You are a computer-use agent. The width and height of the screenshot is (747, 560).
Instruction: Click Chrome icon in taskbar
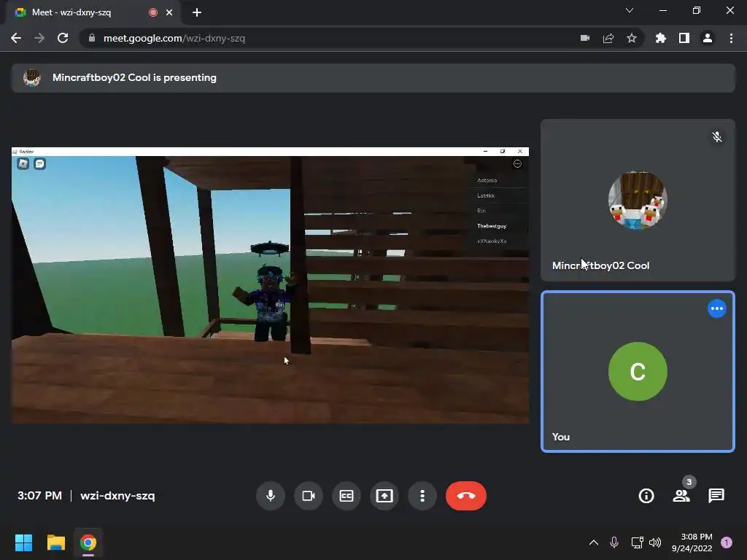tap(88, 542)
